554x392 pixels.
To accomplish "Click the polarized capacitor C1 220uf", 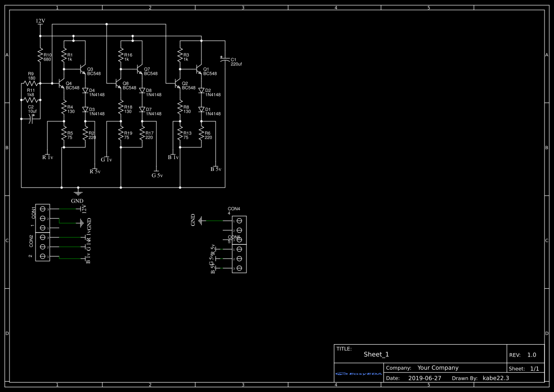I will (x=224, y=59).
